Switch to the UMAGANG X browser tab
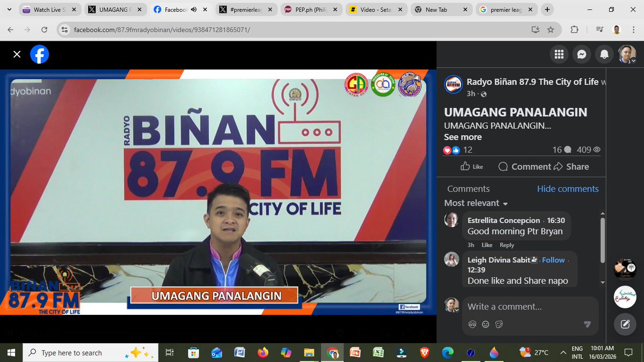Viewport: 644px width, 362px height. pos(115,10)
